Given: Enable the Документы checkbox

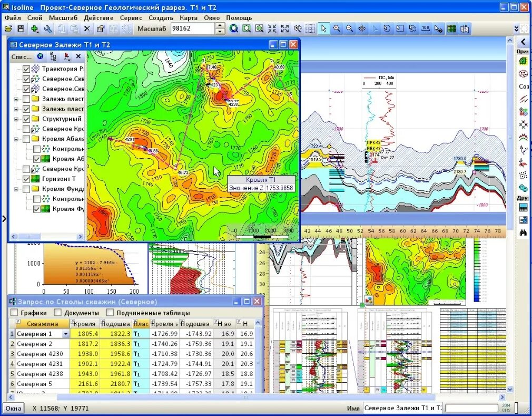Looking at the screenshot, I should click(x=58, y=313).
